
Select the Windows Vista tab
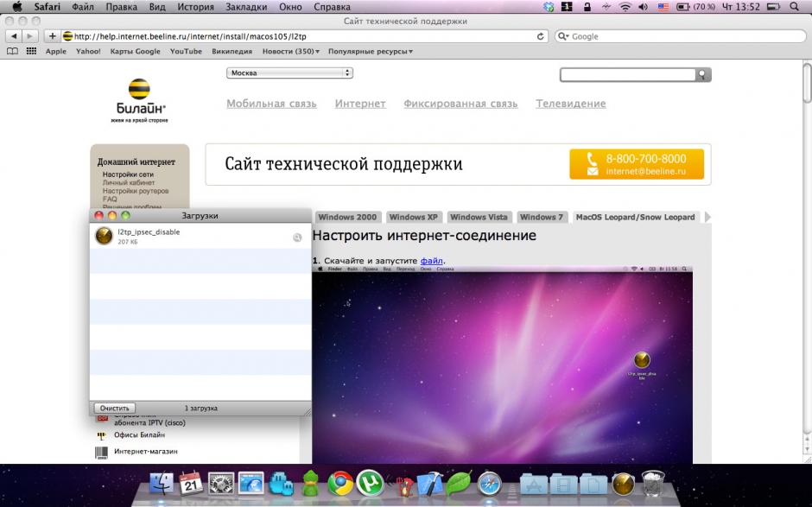point(479,217)
